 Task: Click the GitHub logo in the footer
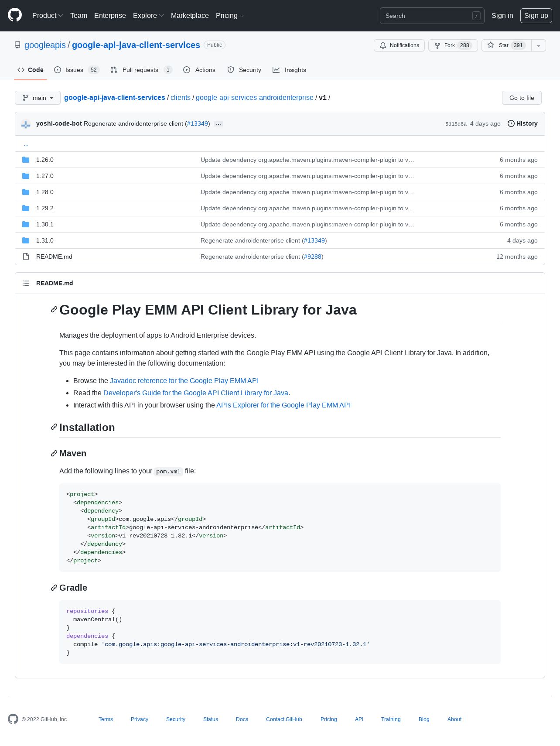point(13,719)
